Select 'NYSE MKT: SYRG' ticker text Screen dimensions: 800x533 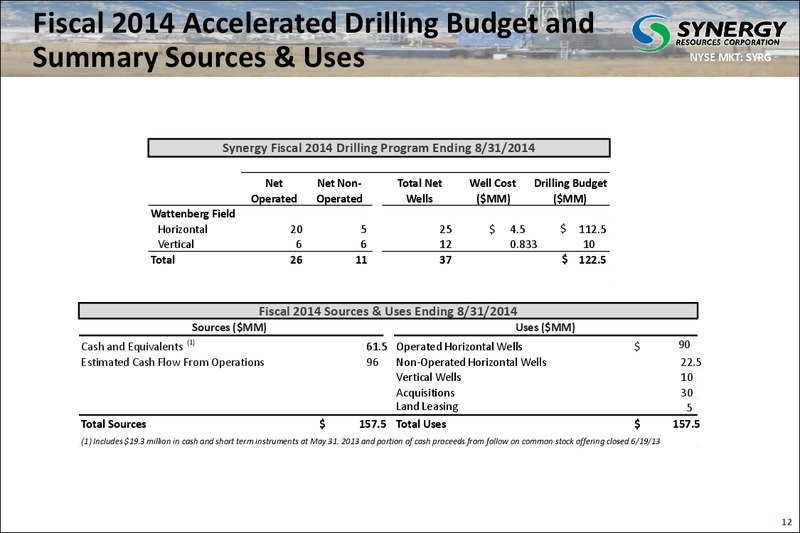pyautogui.click(x=730, y=57)
